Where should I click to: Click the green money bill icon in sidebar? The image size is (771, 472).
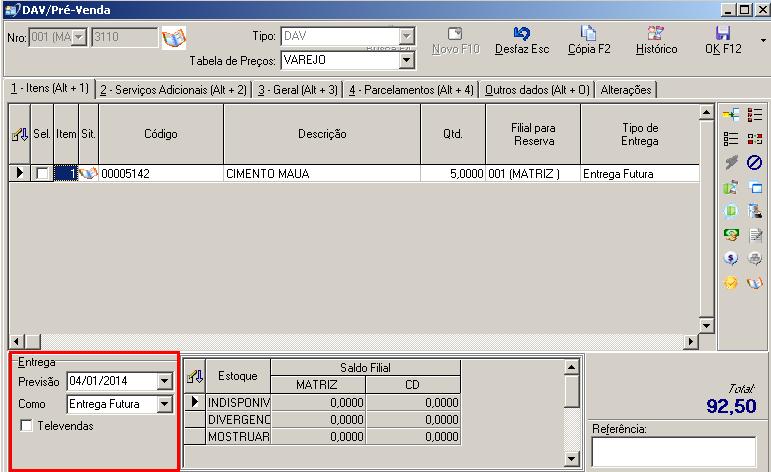731,235
